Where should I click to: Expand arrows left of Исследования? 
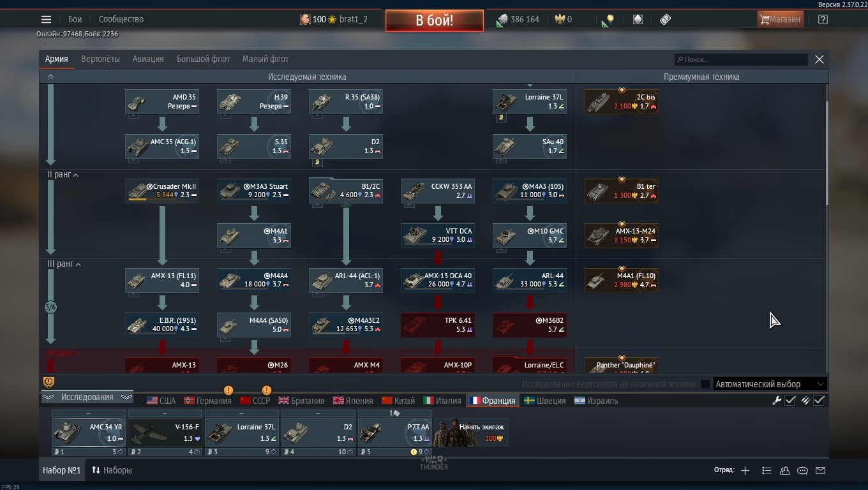pyautogui.click(x=48, y=397)
